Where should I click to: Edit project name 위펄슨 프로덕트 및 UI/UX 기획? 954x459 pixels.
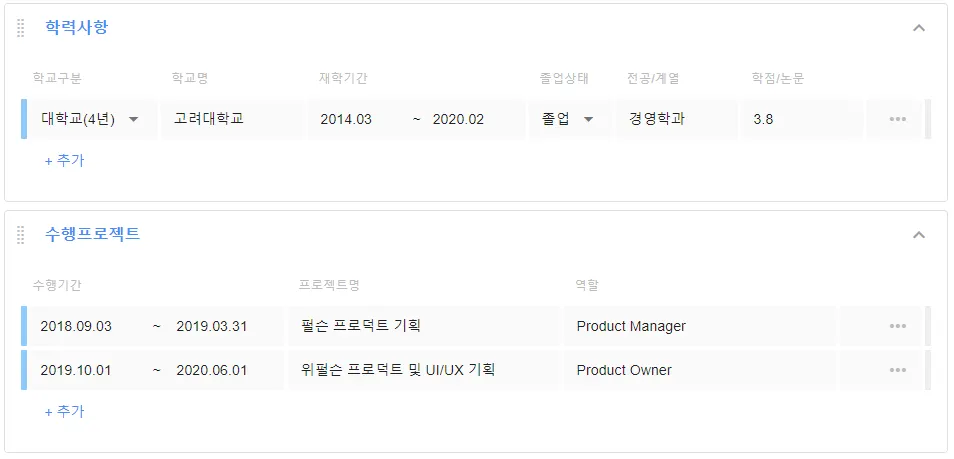point(397,370)
